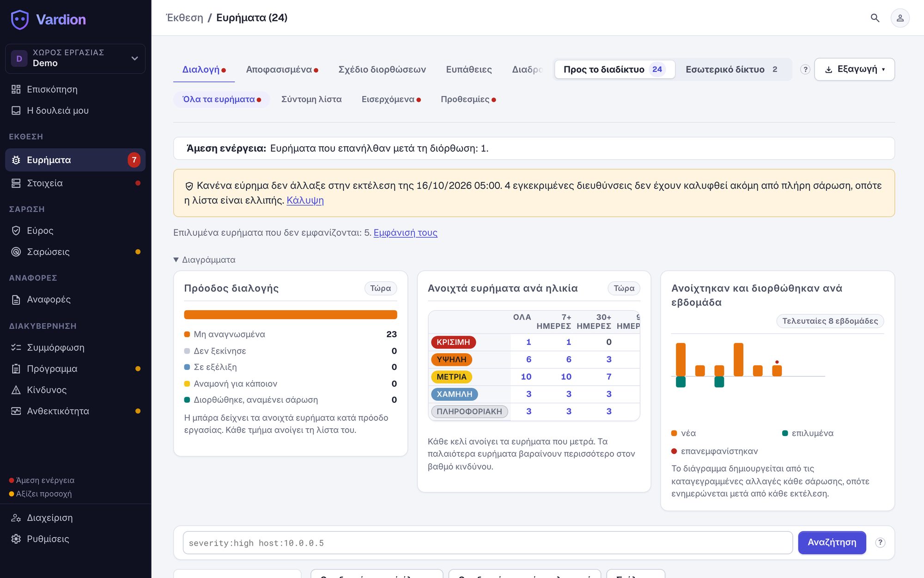Click the Vardion shield logo
Image resolution: width=924 pixels, height=578 pixels.
tap(20, 19)
